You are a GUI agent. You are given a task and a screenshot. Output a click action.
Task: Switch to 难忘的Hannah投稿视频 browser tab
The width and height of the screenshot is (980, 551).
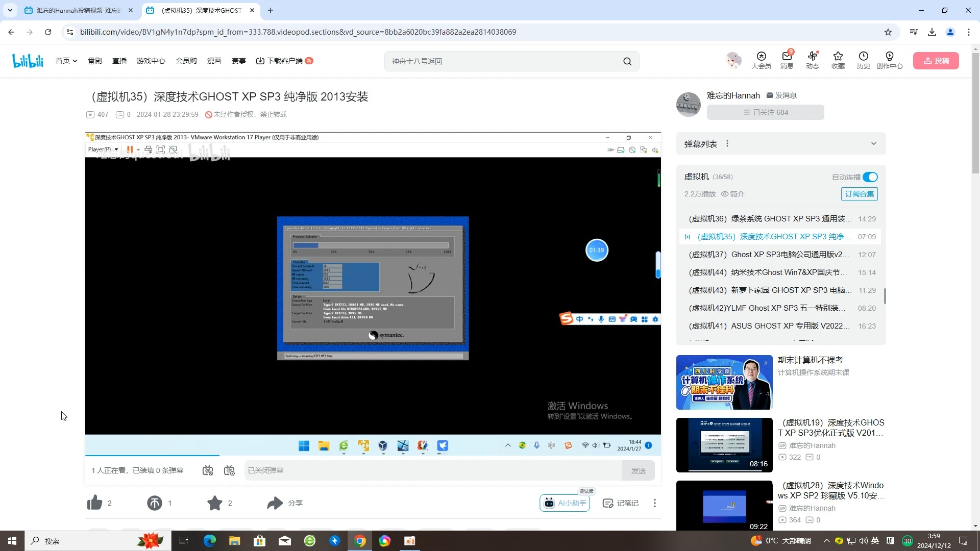coord(78,10)
